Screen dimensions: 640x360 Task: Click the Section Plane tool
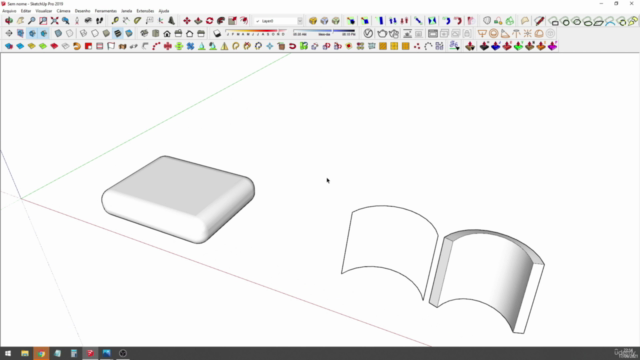click(x=9, y=33)
